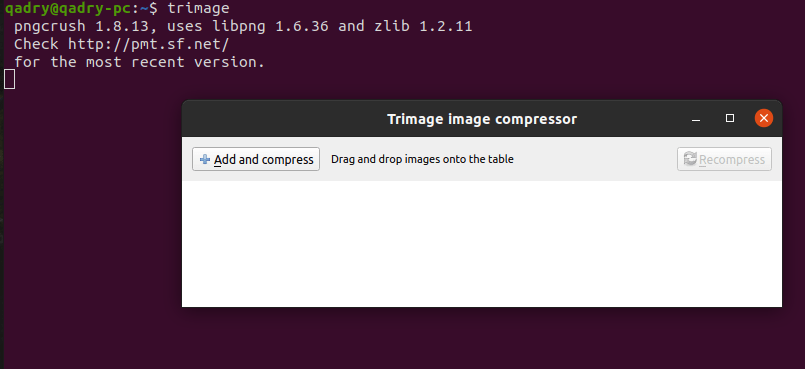Open the http://pmt.sf.net/ link in terminal

(x=148, y=44)
